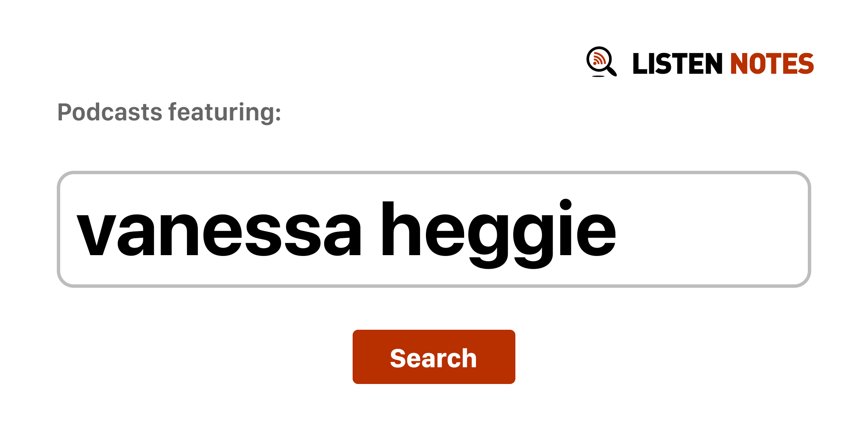Click the word Podcasts in the heading

pos(110,112)
